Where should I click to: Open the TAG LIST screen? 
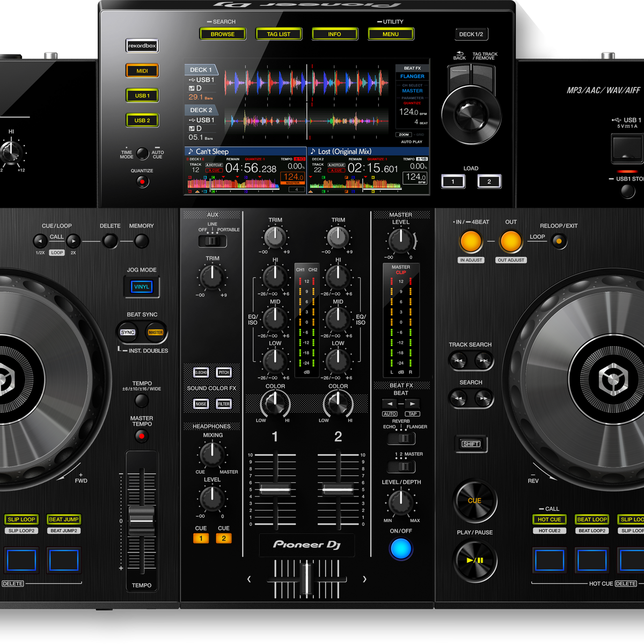coord(279,34)
